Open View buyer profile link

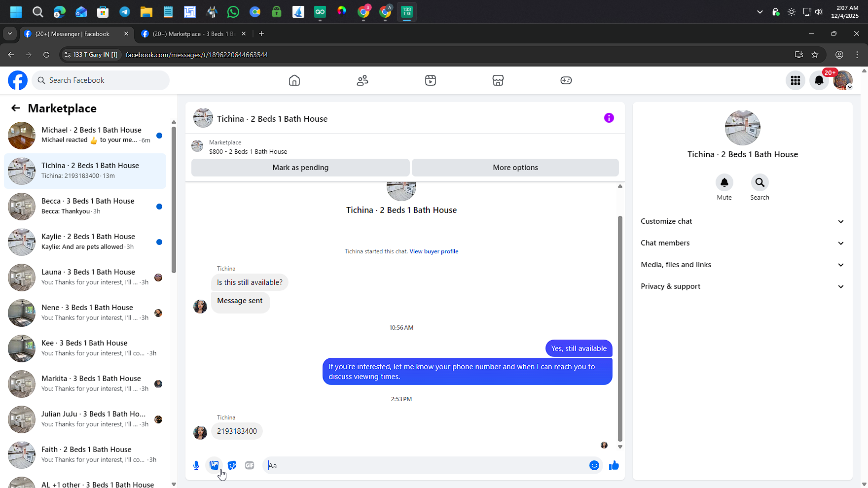(x=434, y=251)
